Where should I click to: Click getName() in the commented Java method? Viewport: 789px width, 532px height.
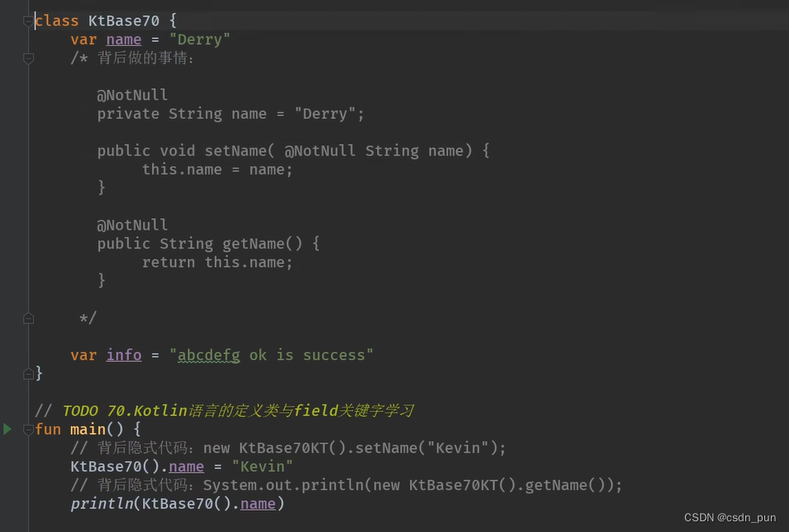tap(262, 244)
